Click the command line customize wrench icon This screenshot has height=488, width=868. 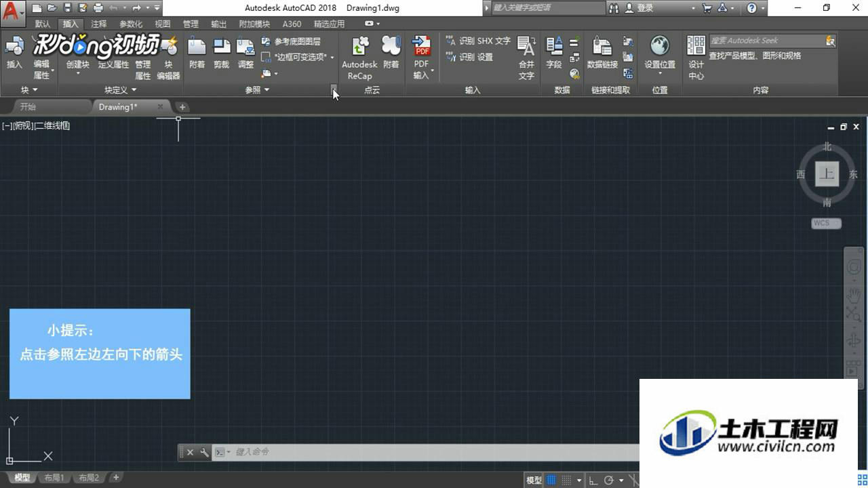click(204, 452)
